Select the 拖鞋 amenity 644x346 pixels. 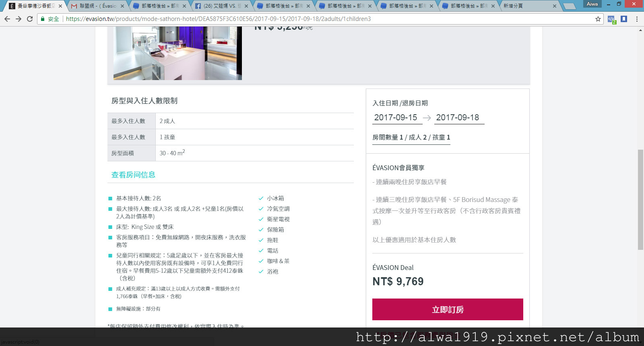pos(272,240)
